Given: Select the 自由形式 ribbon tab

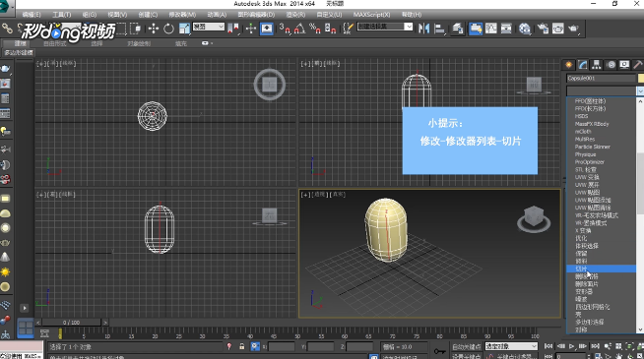Looking at the screenshot, I should click(x=55, y=43).
